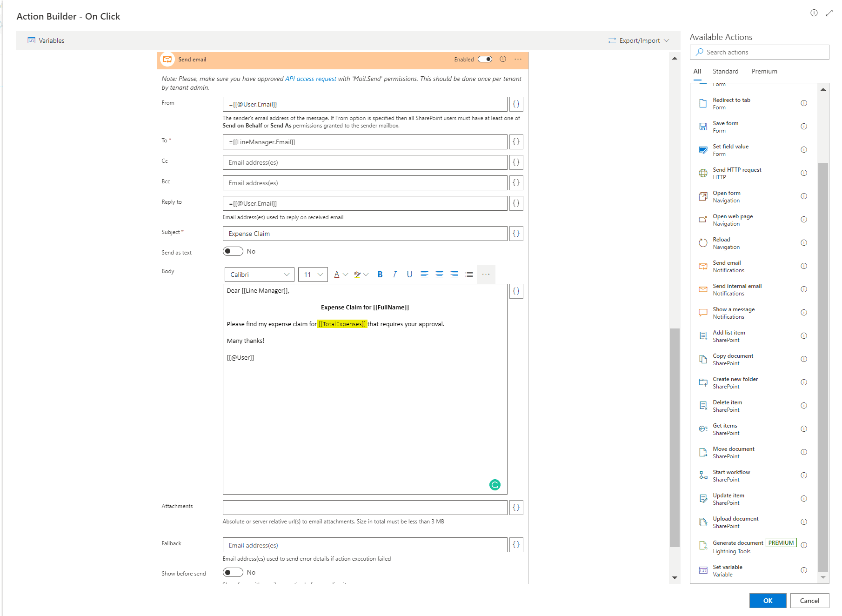Screen dimensions: 842x616
Task: Open the API access request link
Action: coord(311,79)
